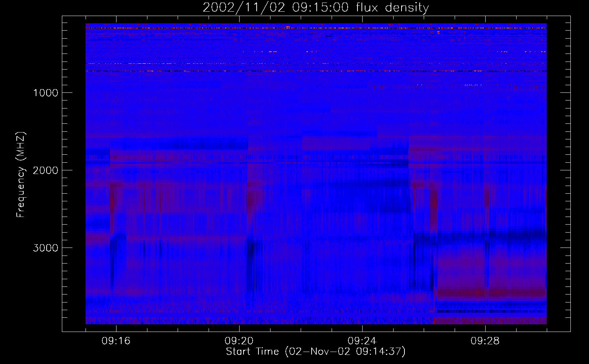The image size is (589, 364).
Task: Click the 3000 frequency tick label
Action: coord(46,248)
